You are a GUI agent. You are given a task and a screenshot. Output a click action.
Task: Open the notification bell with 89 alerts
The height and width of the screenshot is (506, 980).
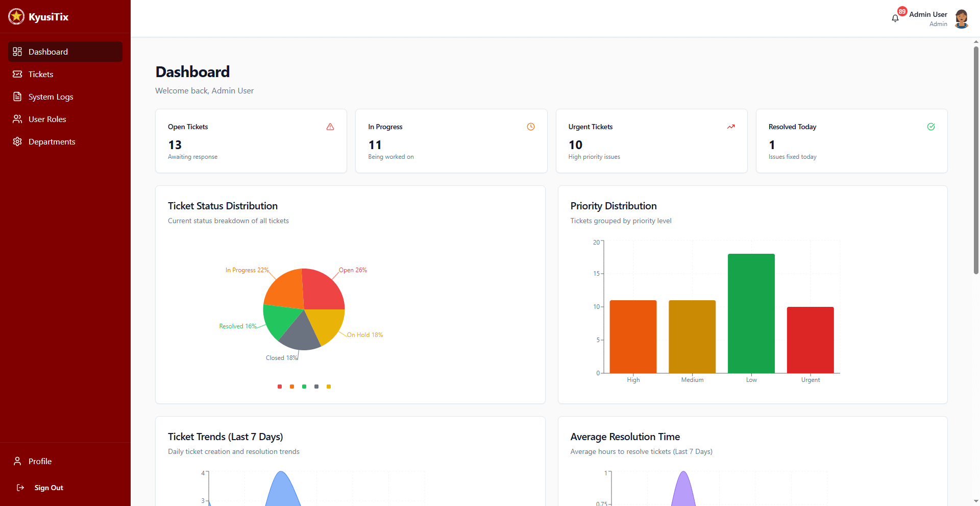pyautogui.click(x=895, y=18)
